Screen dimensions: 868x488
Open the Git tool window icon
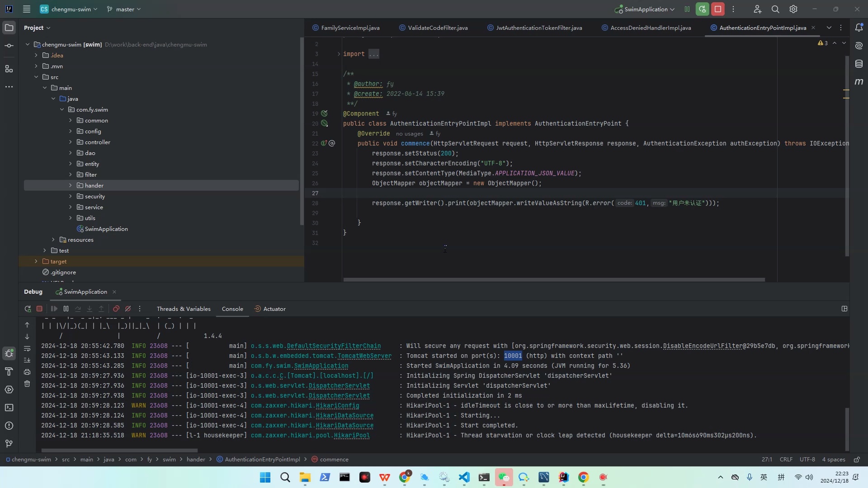[x=9, y=444]
